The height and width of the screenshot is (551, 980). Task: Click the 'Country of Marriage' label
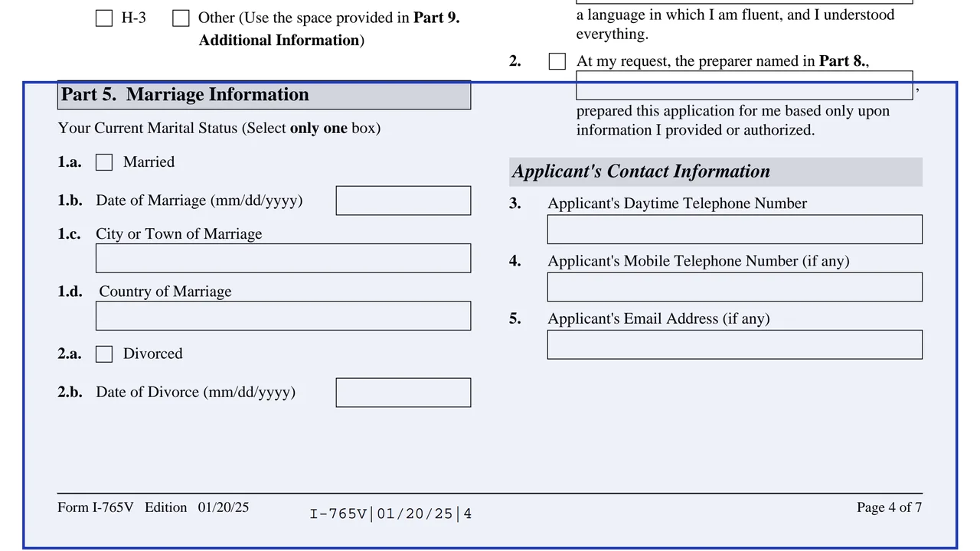point(165,291)
